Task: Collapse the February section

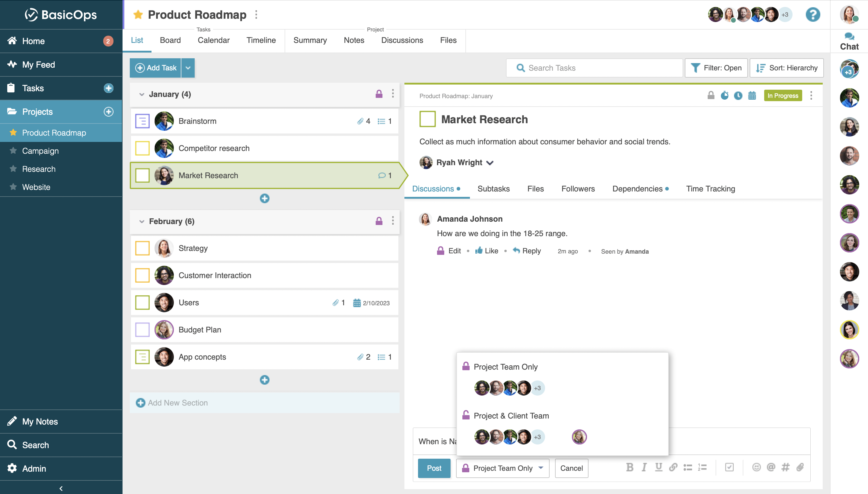Action: coord(141,222)
